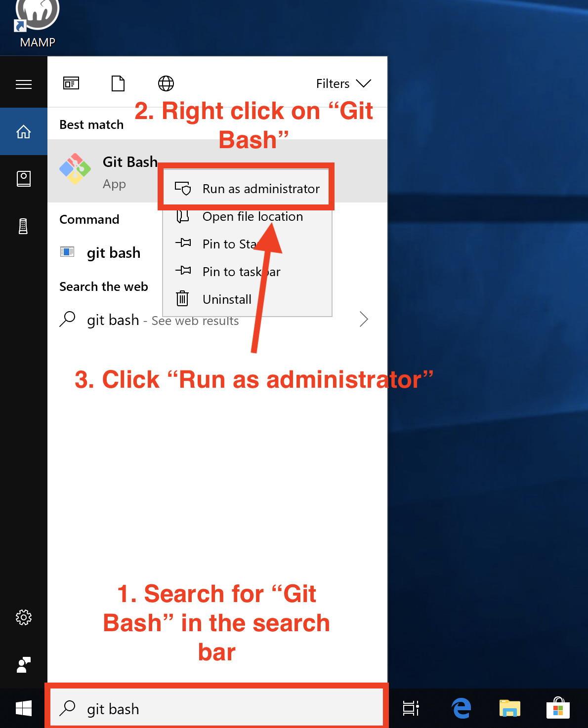588x728 pixels.
Task: Click the git bash search input field
Action: (217, 709)
